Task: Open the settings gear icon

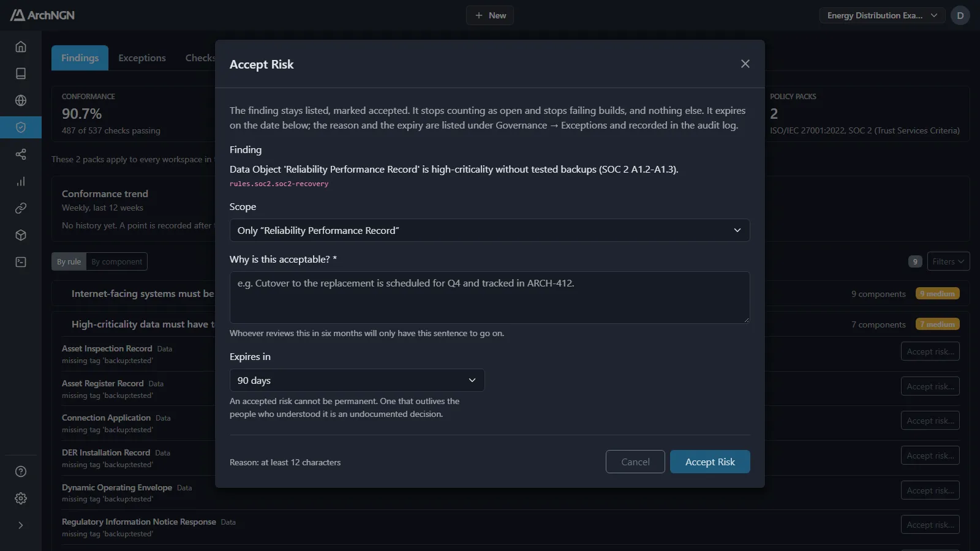Action: click(x=21, y=498)
